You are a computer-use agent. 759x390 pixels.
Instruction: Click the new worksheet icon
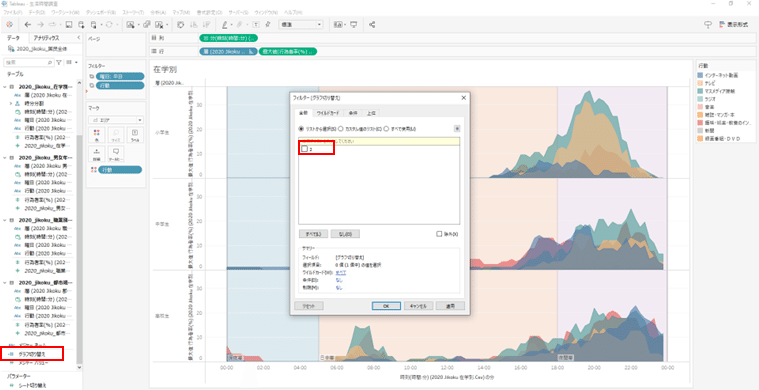tap(130, 24)
